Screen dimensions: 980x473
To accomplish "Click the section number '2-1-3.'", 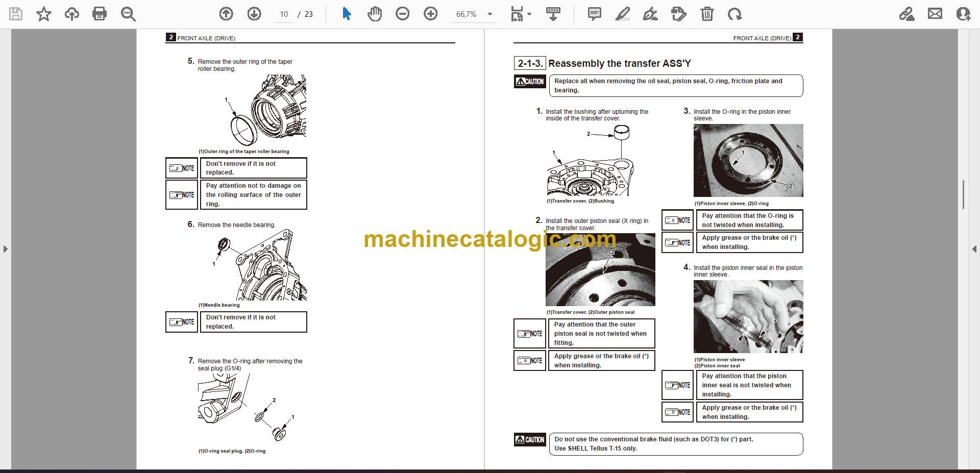I will click(x=530, y=63).
